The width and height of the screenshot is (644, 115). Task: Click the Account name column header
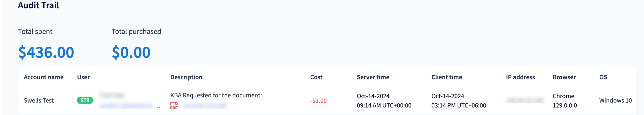click(x=44, y=77)
